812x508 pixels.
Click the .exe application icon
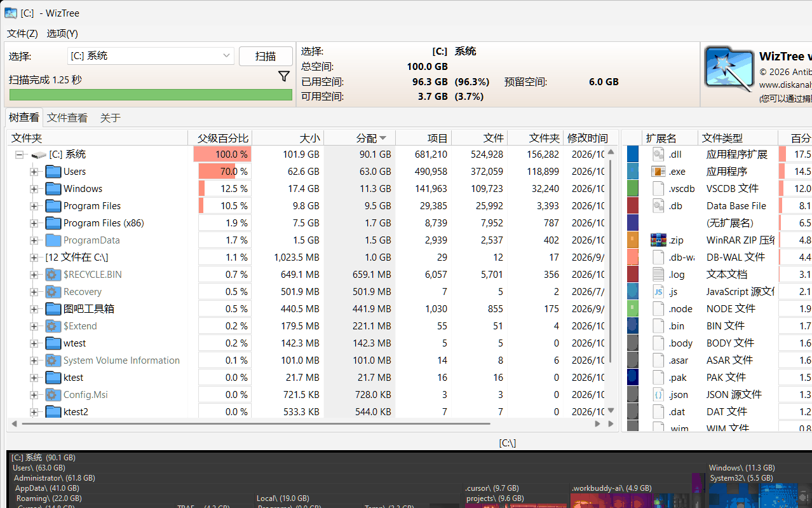[x=658, y=172]
